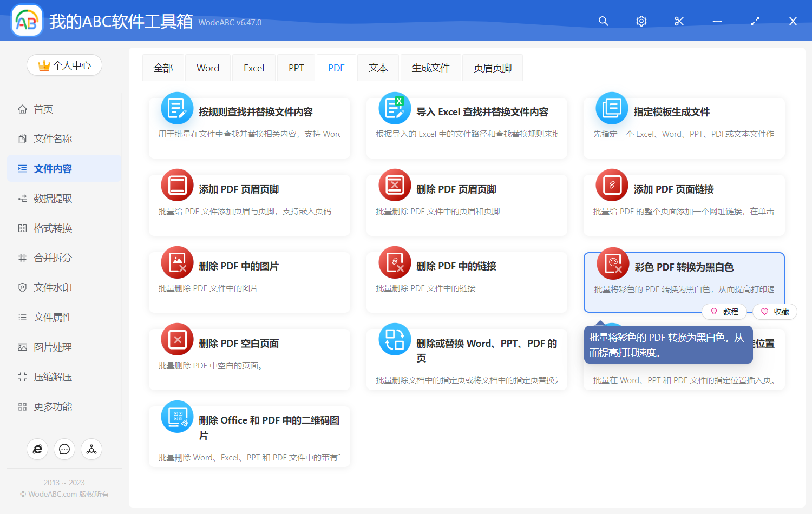Open the settings gear in the title bar

641,21
